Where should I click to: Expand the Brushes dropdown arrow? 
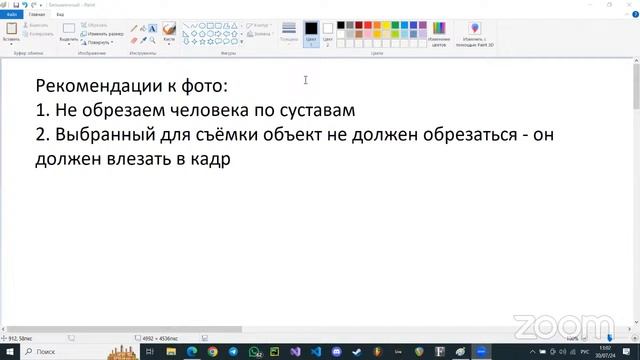169,44
